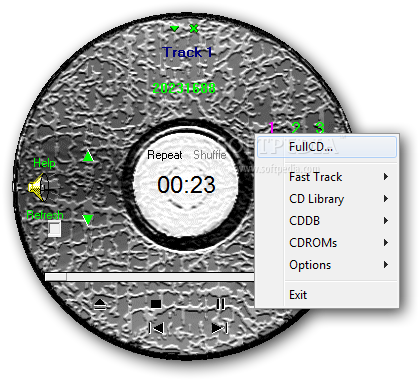Skip to previous track

[156, 328]
